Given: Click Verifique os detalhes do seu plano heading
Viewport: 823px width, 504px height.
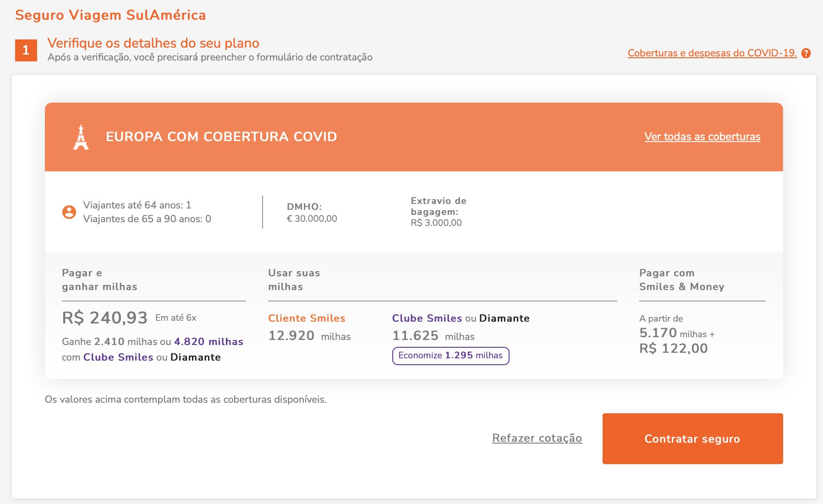Looking at the screenshot, I should [153, 43].
